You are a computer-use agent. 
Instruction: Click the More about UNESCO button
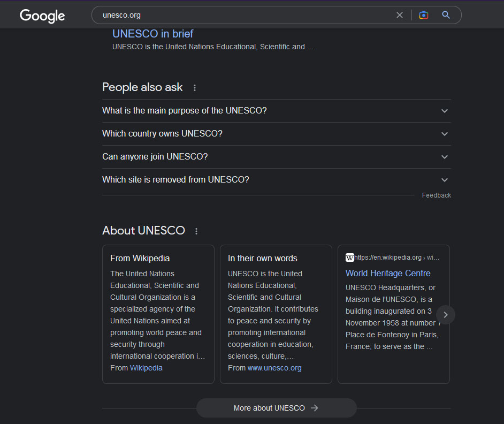277,408
